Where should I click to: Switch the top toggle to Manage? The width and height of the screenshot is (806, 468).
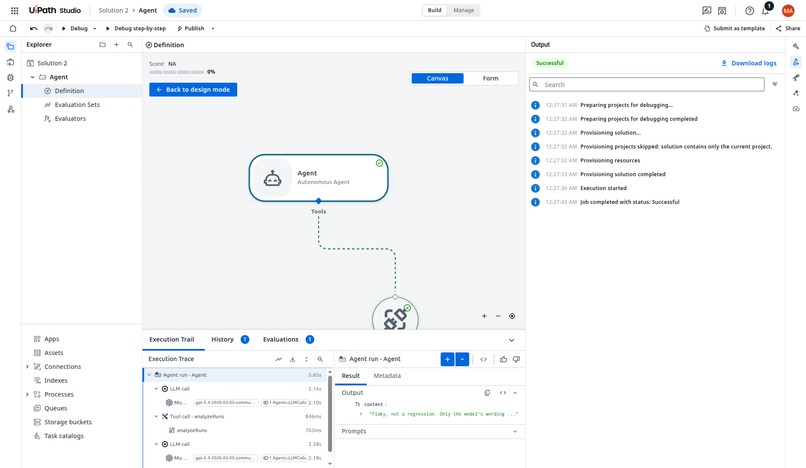[x=464, y=10]
